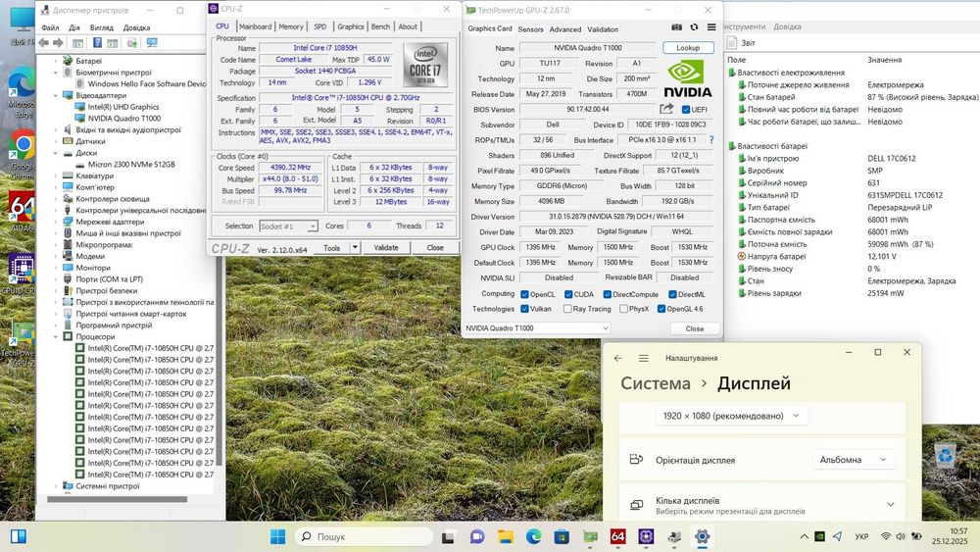Collapse the Процесори node in Device Manager
The height and width of the screenshot is (552, 980).
pyautogui.click(x=55, y=336)
